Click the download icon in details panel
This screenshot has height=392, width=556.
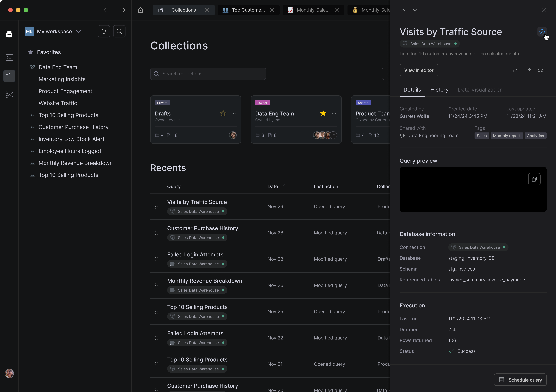click(x=516, y=70)
